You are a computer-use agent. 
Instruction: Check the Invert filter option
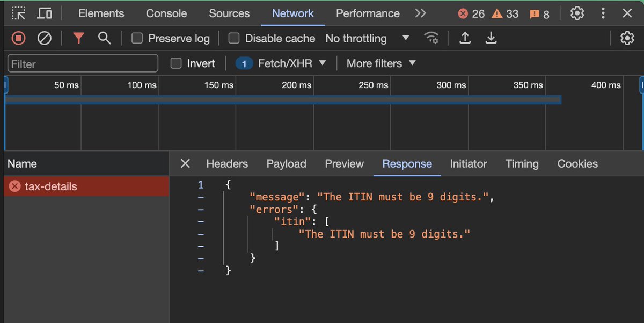tap(175, 63)
